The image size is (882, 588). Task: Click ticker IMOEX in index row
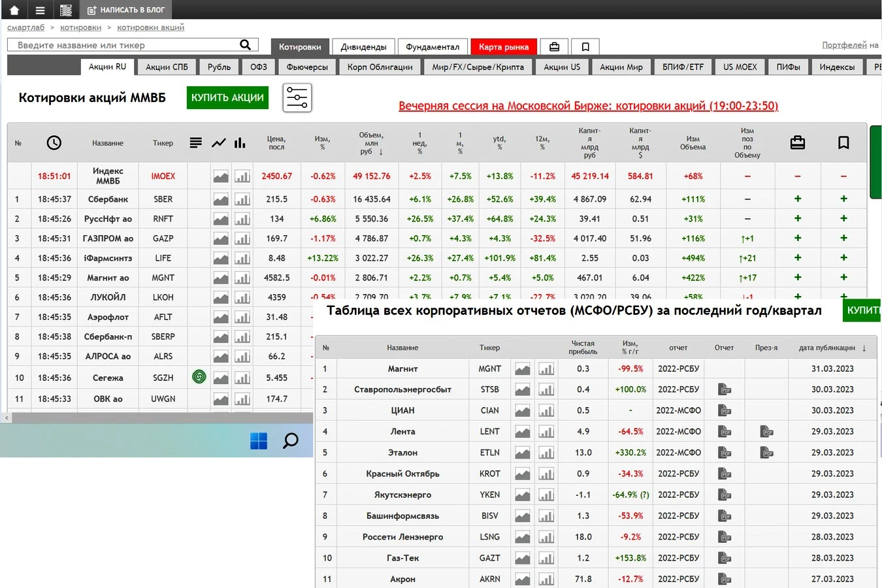pyautogui.click(x=163, y=176)
